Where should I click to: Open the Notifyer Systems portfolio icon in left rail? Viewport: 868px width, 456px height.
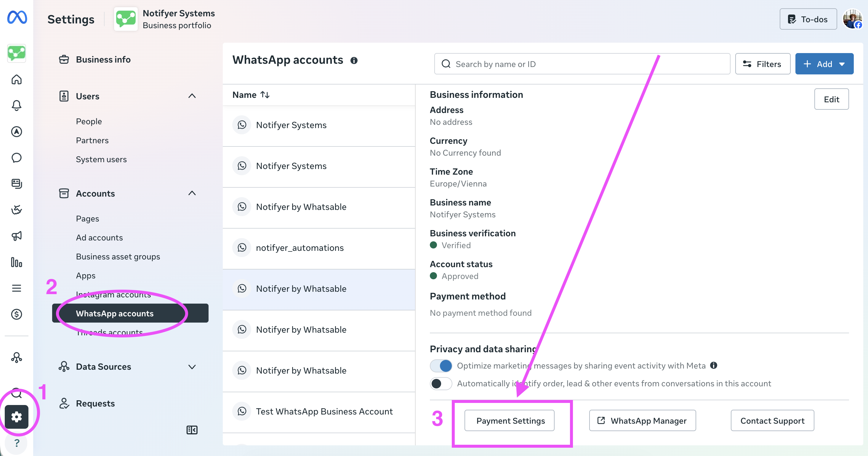[x=17, y=53]
